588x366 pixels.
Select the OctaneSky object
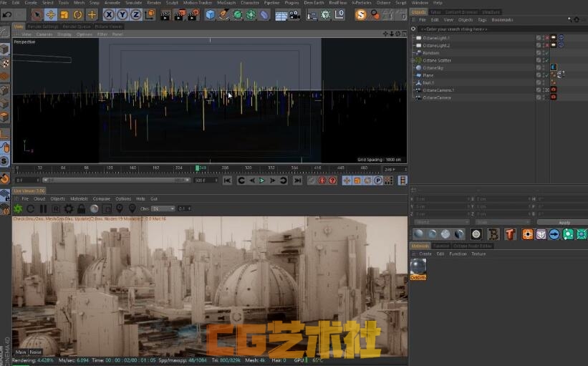point(433,68)
